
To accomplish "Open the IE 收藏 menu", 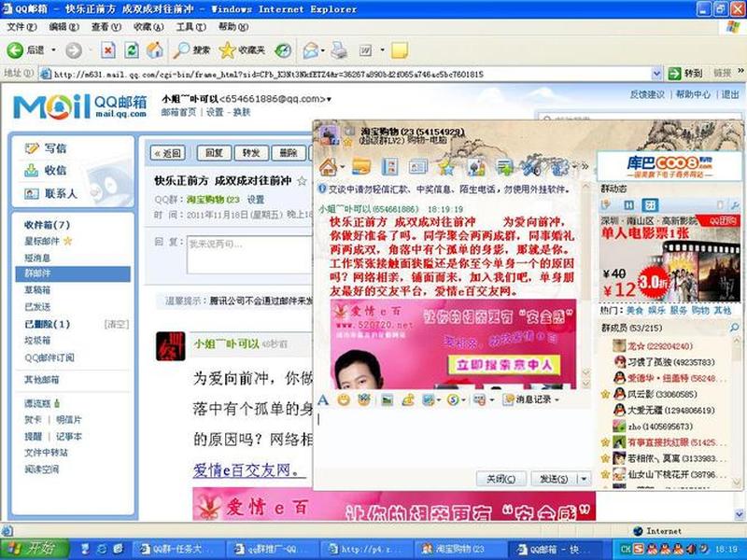I will point(148,27).
